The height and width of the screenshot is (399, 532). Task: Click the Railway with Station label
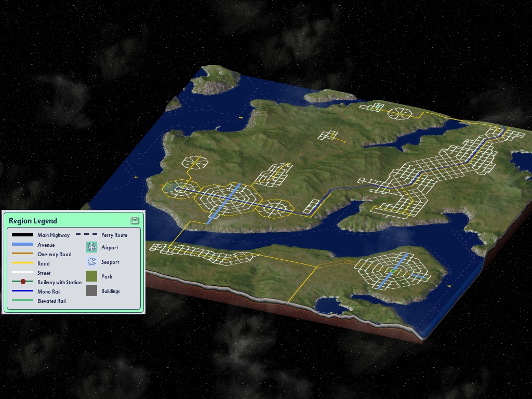pos(59,282)
